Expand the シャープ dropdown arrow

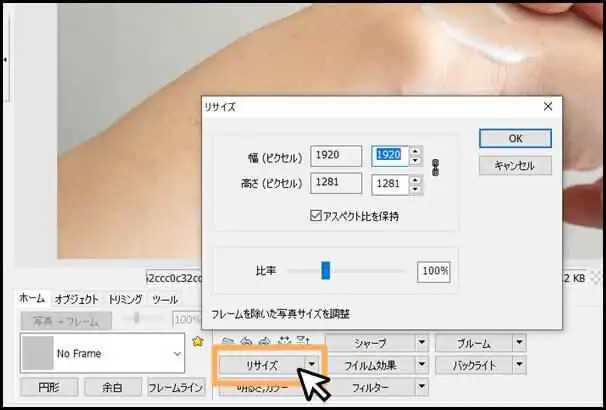click(422, 343)
